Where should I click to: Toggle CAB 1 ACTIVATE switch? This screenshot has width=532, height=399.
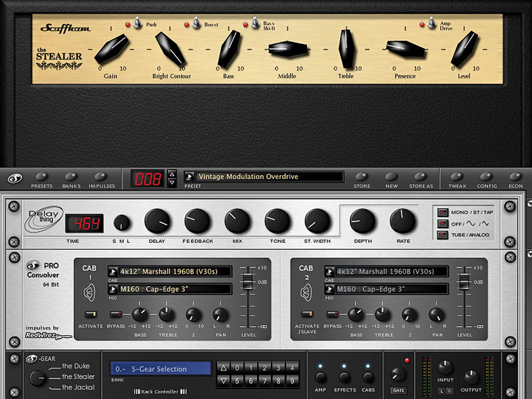pyautogui.click(x=91, y=314)
